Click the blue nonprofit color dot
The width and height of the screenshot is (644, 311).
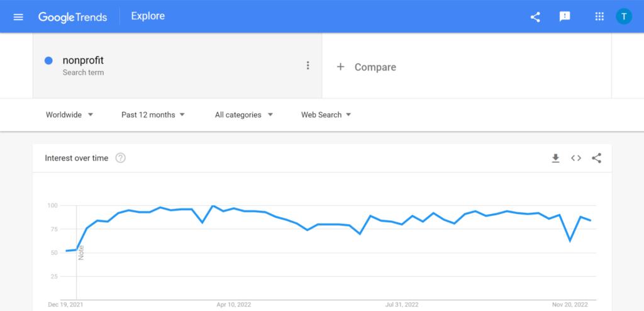[x=48, y=61]
